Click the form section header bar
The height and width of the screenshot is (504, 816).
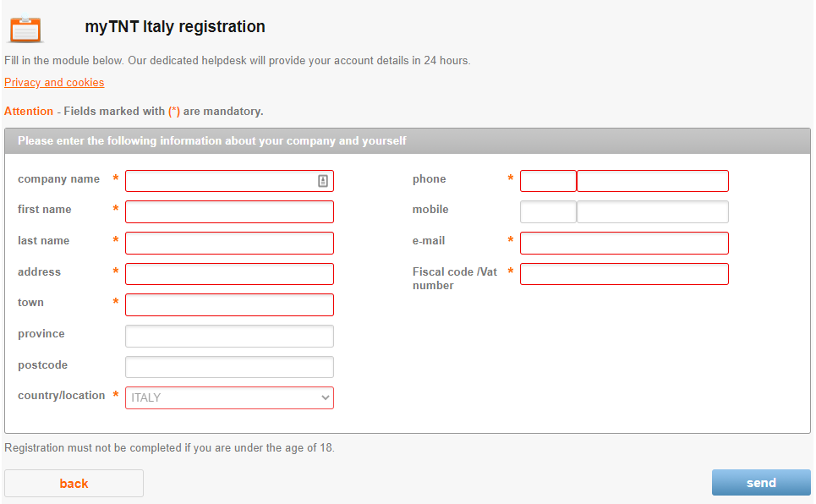click(x=408, y=141)
